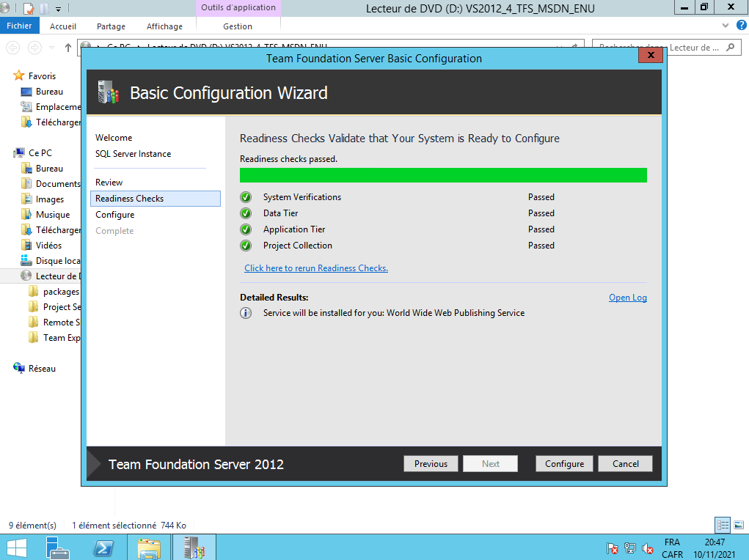The image size is (749, 560).
Task: Open Server Manager from the taskbar
Action: [x=56, y=548]
